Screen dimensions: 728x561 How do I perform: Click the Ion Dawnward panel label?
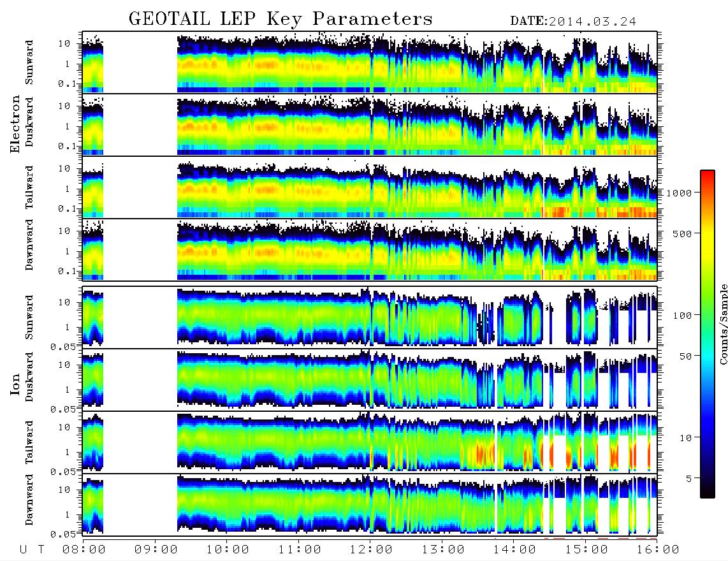coord(29,500)
